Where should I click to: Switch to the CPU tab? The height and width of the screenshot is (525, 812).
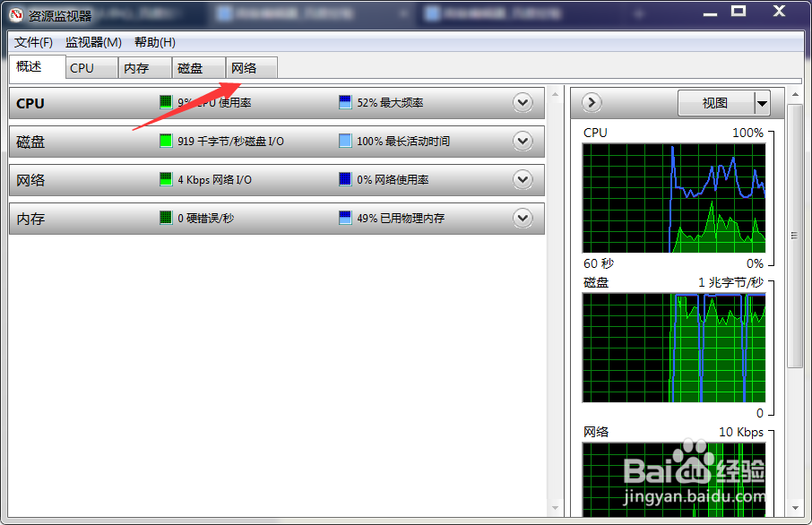tap(91, 67)
